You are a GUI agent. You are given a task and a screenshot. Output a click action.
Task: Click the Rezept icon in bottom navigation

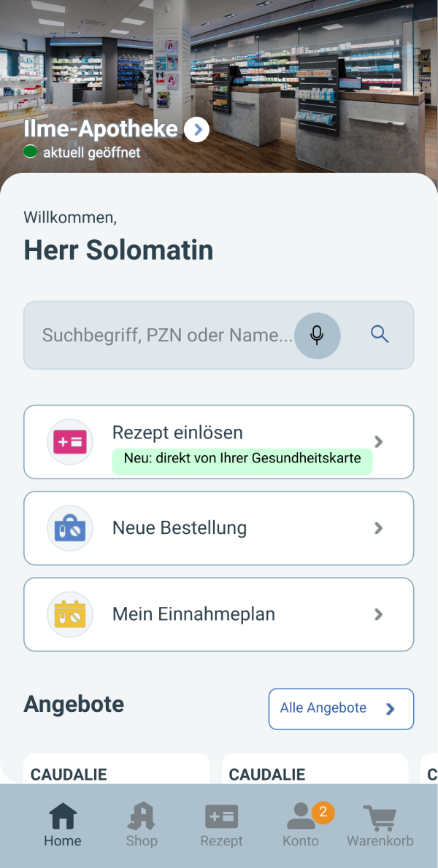point(221,817)
